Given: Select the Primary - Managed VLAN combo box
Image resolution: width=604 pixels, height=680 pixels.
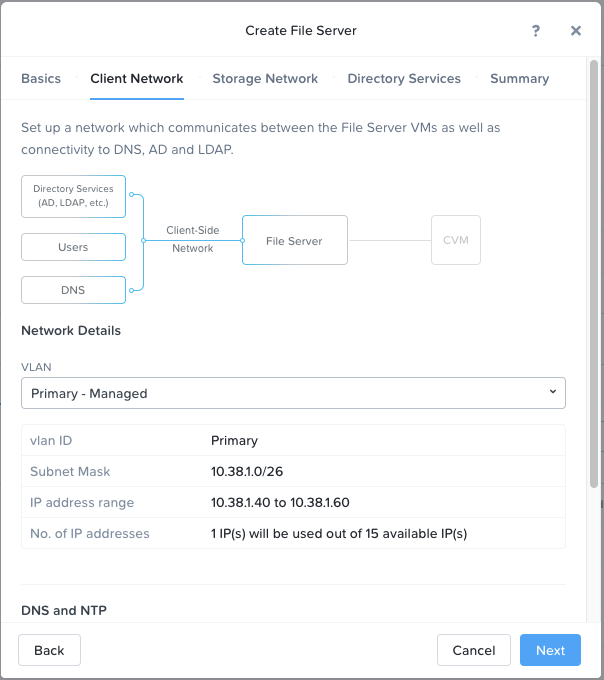Looking at the screenshot, I should 293,393.
